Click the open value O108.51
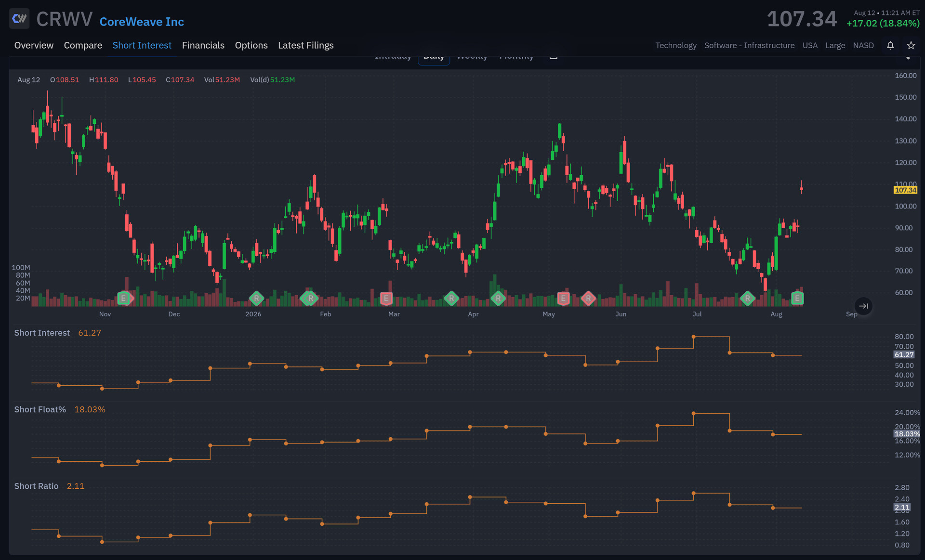The image size is (925, 560). tap(65, 80)
